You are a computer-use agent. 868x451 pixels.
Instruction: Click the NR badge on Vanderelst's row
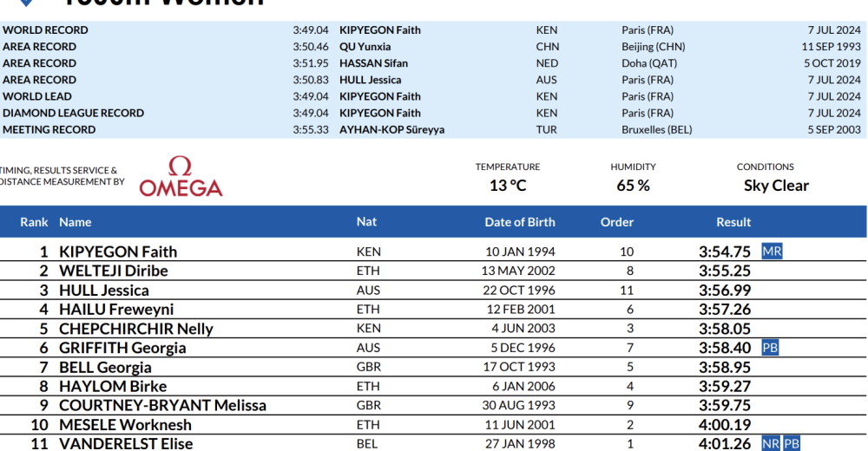coord(771,444)
